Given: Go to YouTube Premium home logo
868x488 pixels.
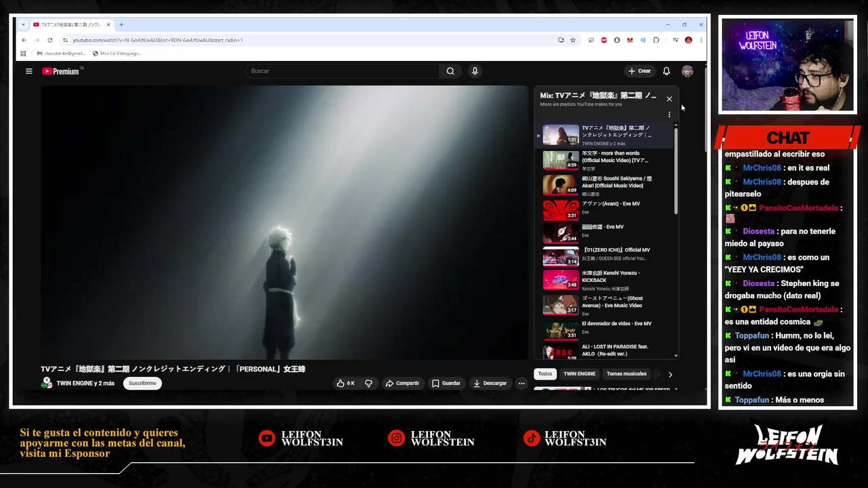Looking at the screenshot, I should pyautogui.click(x=61, y=71).
